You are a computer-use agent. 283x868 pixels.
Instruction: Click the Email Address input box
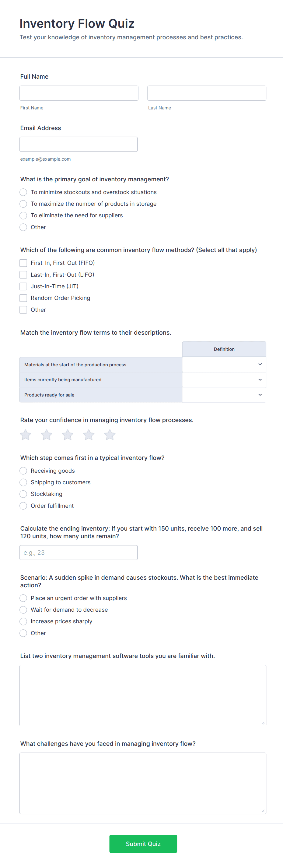pyautogui.click(x=79, y=144)
